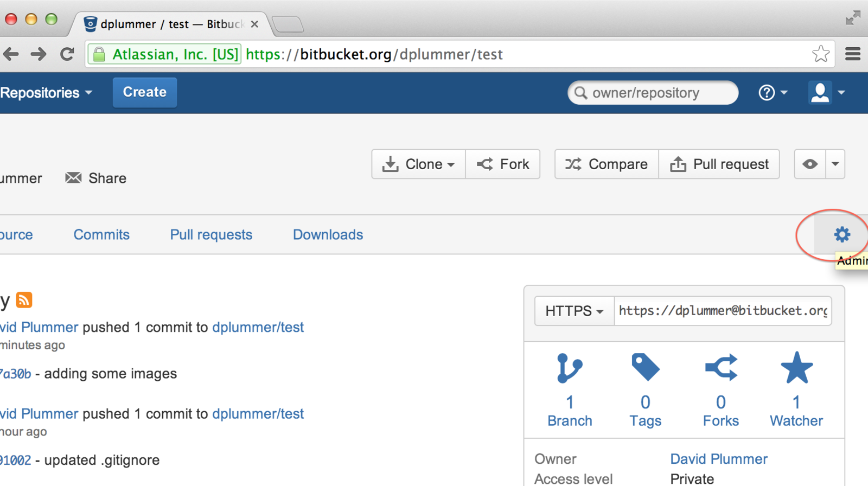The height and width of the screenshot is (486, 868).
Task: Click the 'Private' access level text
Action: (692, 479)
